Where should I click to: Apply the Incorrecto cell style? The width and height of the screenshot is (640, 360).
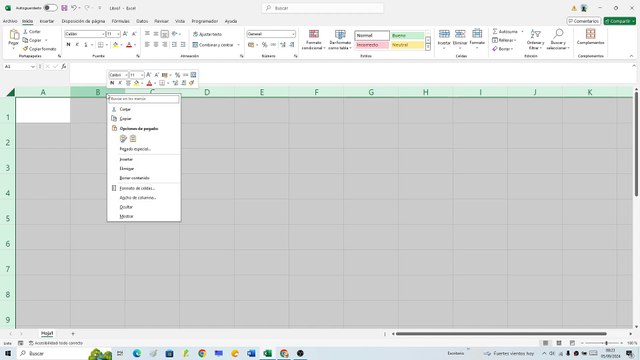(x=371, y=45)
